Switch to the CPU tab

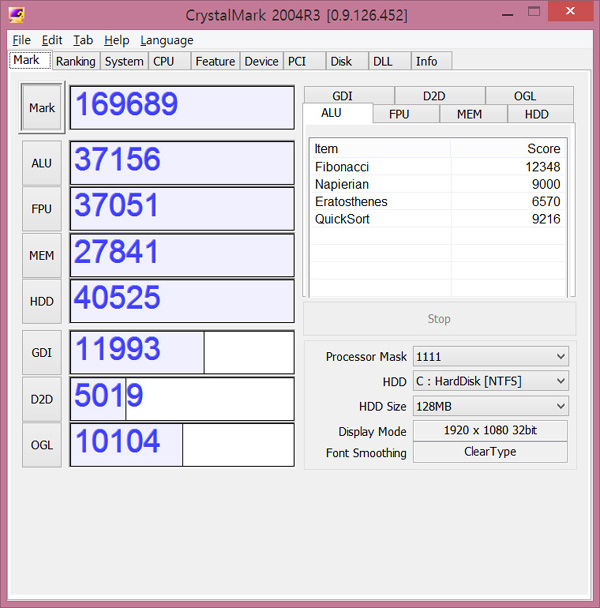(x=169, y=61)
